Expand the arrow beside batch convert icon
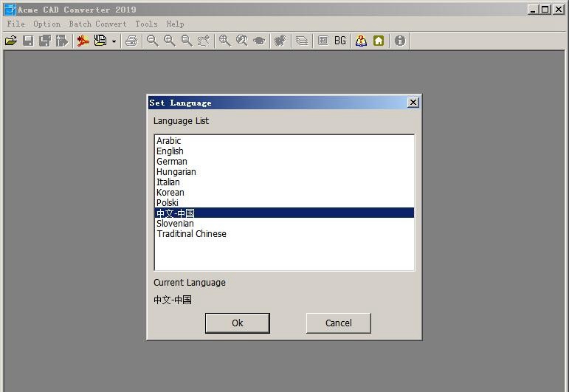 pyautogui.click(x=114, y=41)
